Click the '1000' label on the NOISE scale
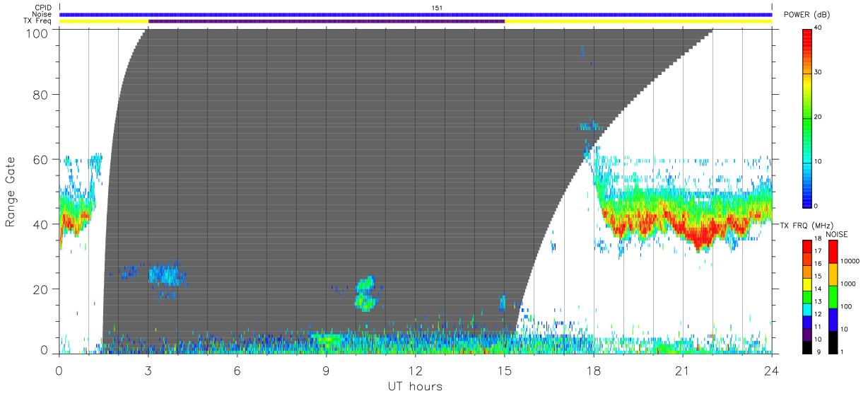Image resolution: width=868 pixels, height=401 pixels. point(850,285)
